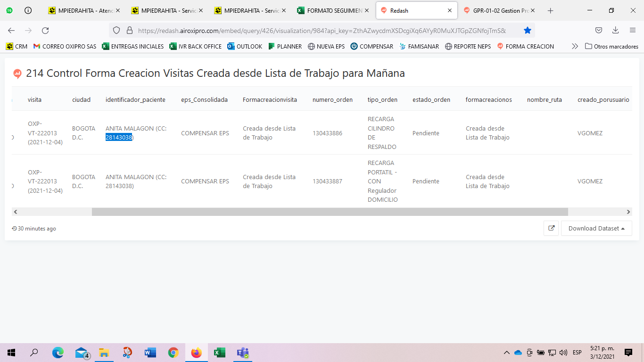Open the Redash logo link beside query title
The width and height of the screenshot is (644, 362).
pyautogui.click(x=17, y=74)
